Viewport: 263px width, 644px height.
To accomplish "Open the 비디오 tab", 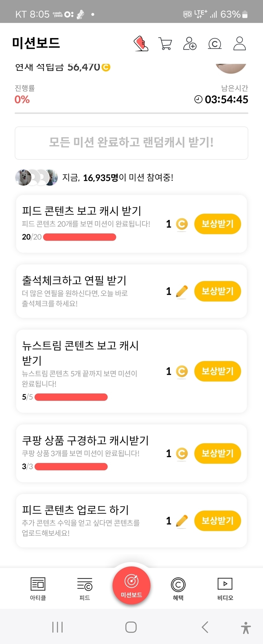I will pos(225,589).
